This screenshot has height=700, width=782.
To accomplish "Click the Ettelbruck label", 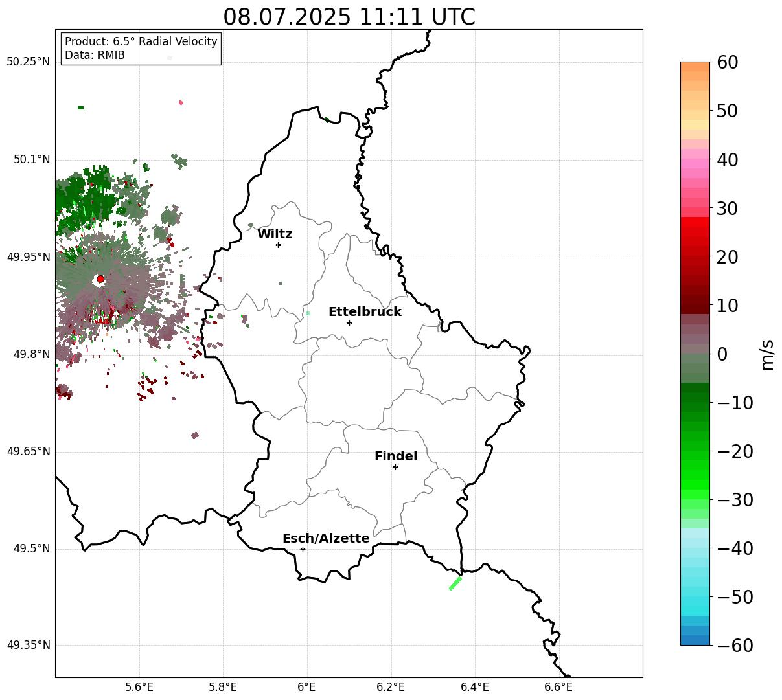I will [x=365, y=312].
